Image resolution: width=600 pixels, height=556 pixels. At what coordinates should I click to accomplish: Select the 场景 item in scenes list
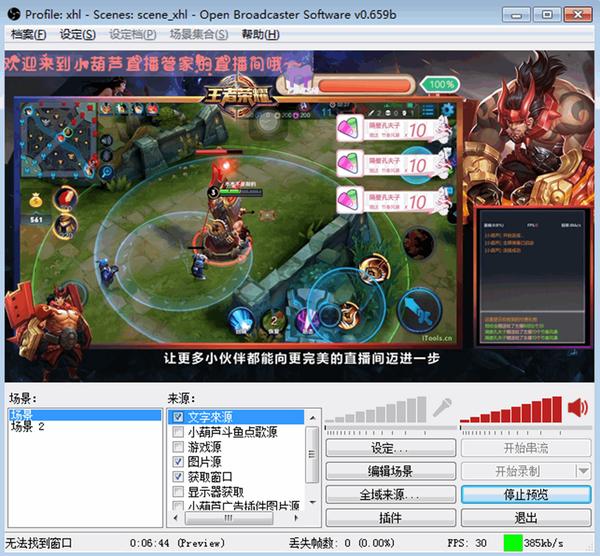point(85,415)
